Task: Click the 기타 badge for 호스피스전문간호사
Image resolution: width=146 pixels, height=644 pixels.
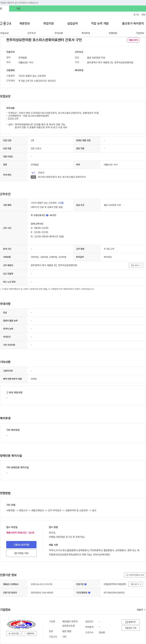Action: (33, 177)
